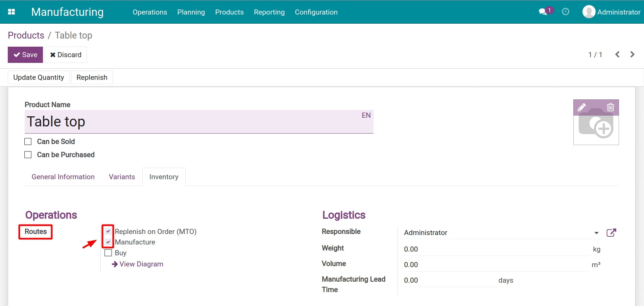Switch to the Variants tab
Image resolution: width=644 pixels, height=306 pixels.
(x=122, y=176)
